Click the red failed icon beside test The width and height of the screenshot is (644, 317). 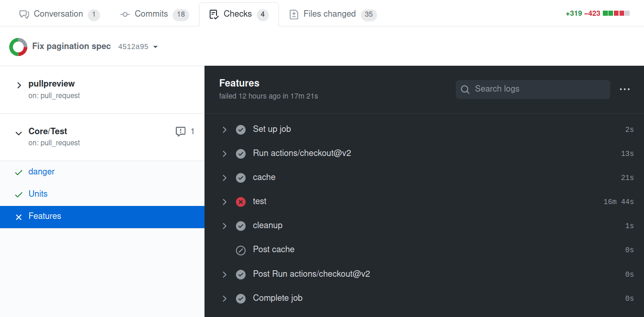tap(241, 202)
